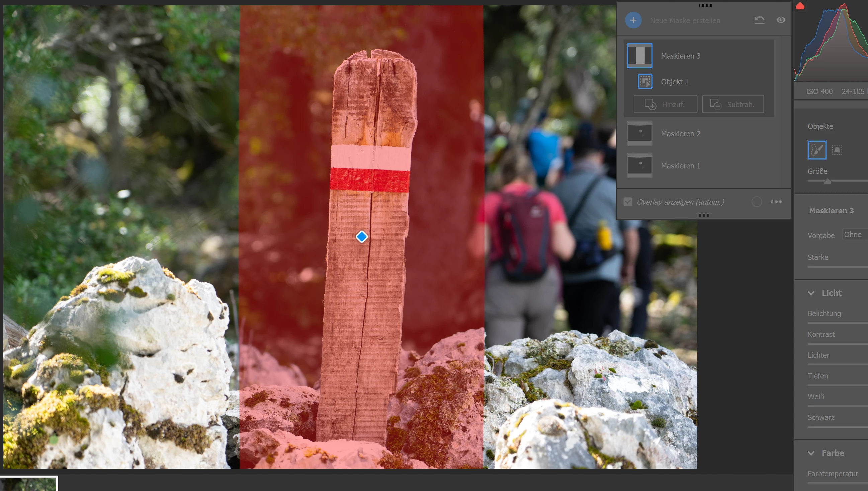
Task: Uncheck the Overlay anzeigen checkbox
Action: point(628,202)
